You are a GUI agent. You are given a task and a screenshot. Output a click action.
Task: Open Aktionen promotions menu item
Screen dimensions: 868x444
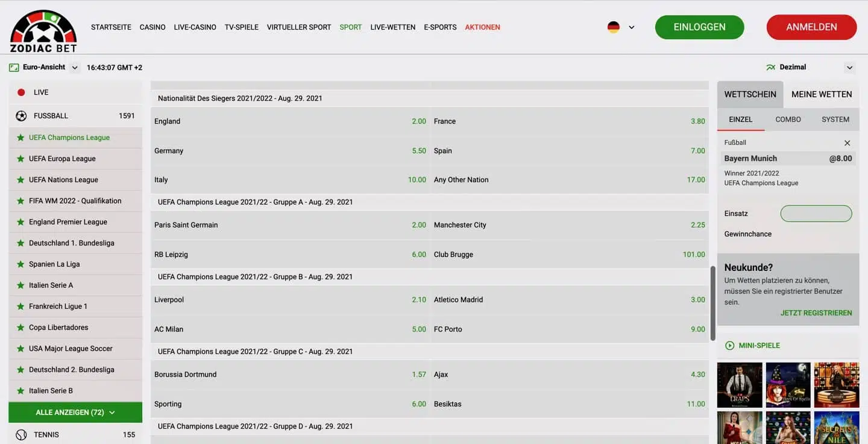(483, 27)
